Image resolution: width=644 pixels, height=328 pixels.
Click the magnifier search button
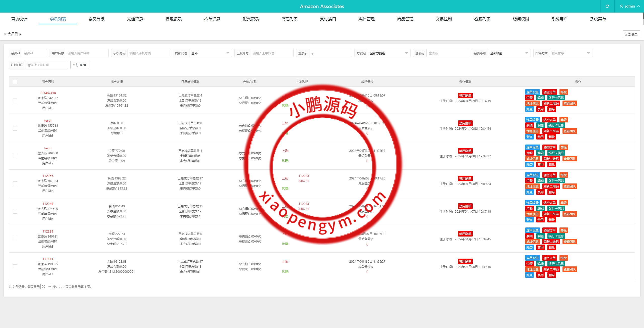coord(80,65)
